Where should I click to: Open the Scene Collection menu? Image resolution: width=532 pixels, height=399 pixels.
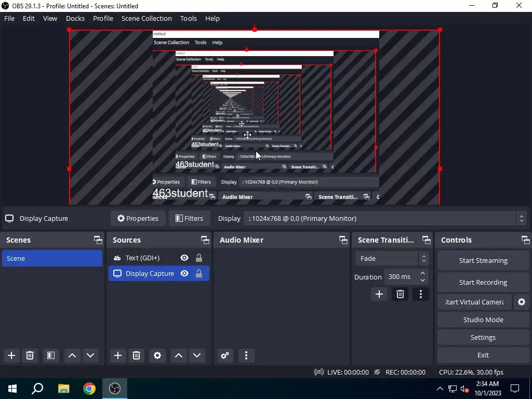pos(147,18)
